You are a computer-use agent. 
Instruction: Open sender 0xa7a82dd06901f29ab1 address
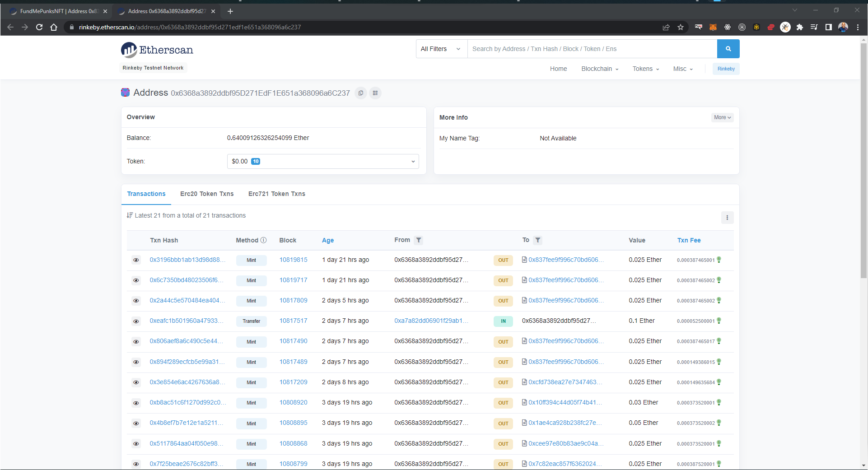click(x=431, y=321)
